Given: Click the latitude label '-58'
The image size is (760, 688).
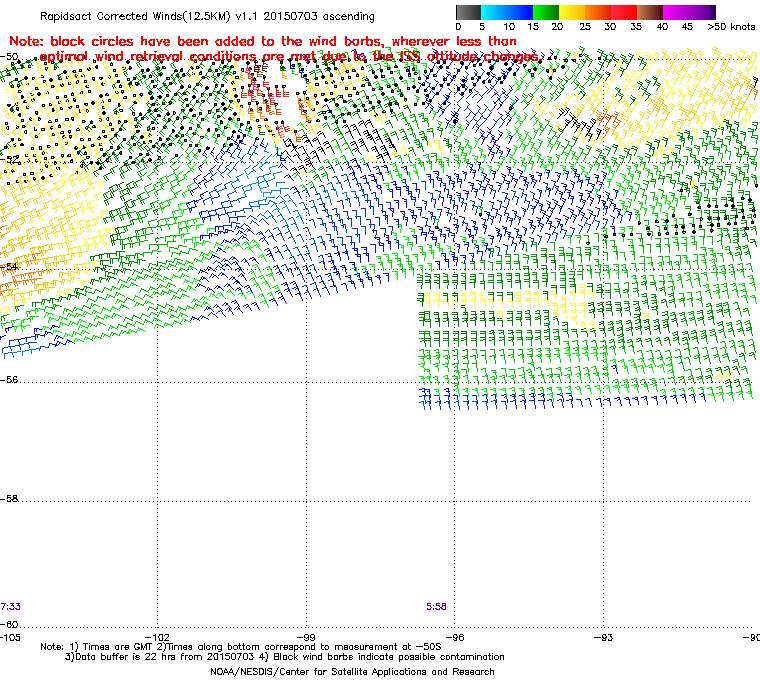Looking at the screenshot, I should click(9, 498).
